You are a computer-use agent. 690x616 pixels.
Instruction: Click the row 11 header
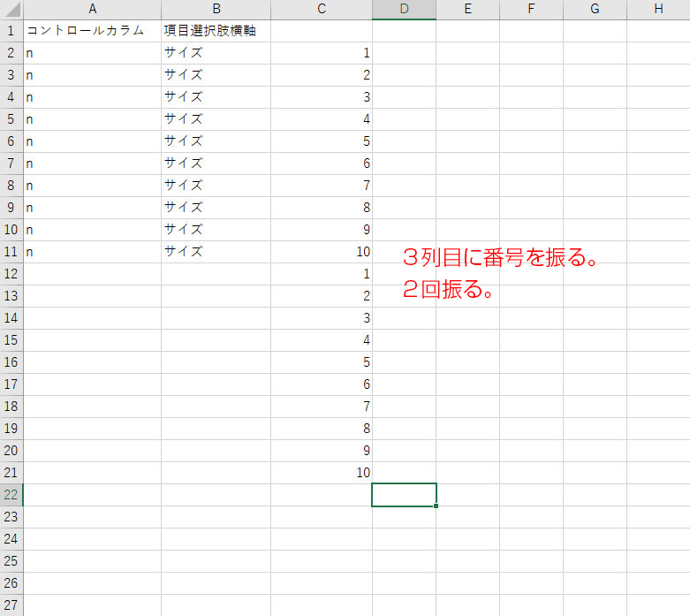(11, 252)
